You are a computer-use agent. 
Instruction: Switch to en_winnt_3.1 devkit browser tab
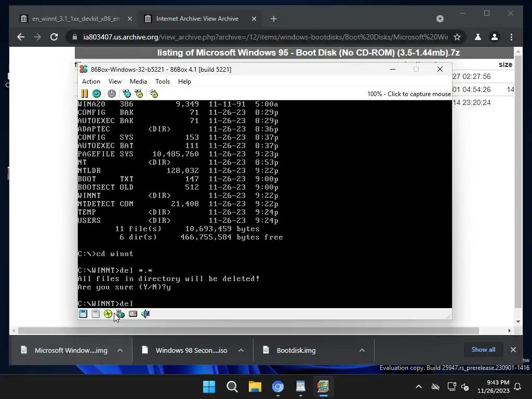76,19
